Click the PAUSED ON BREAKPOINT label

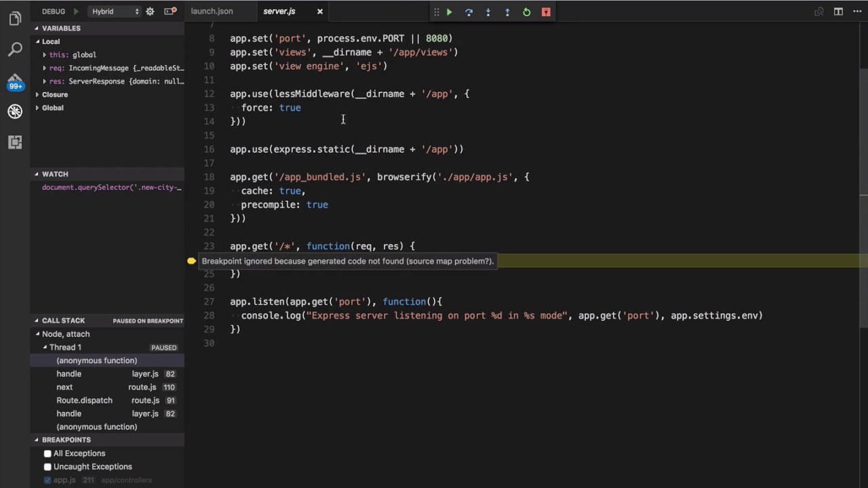148,321
